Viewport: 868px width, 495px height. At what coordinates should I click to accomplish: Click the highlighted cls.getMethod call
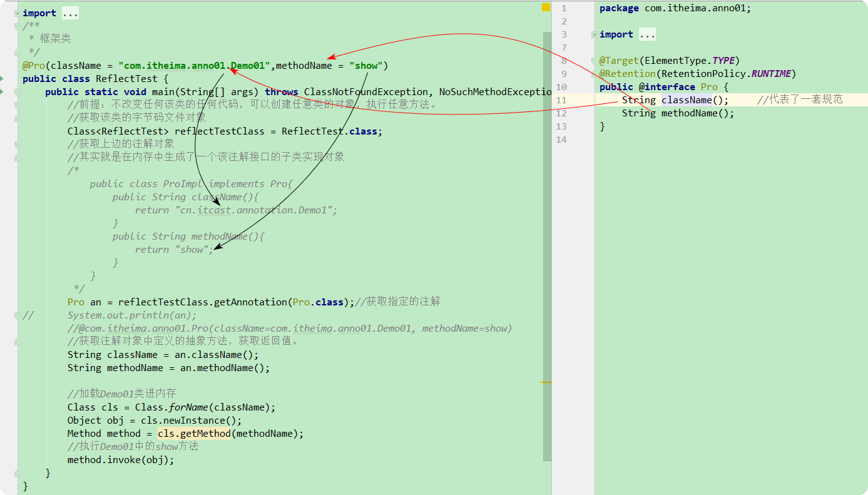(x=194, y=434)
